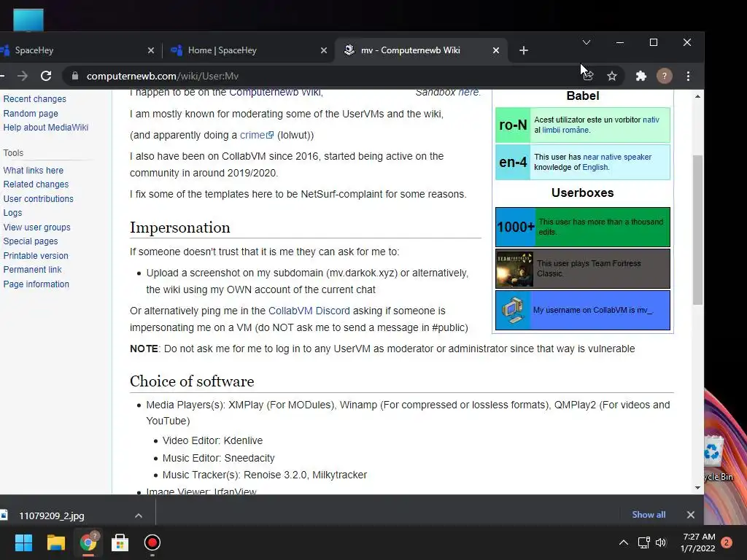Image resolution: width=747 pixels, height=560 pixels.
Task: Click the CollabVM computer userbox icon
Action: coord(513,311)
